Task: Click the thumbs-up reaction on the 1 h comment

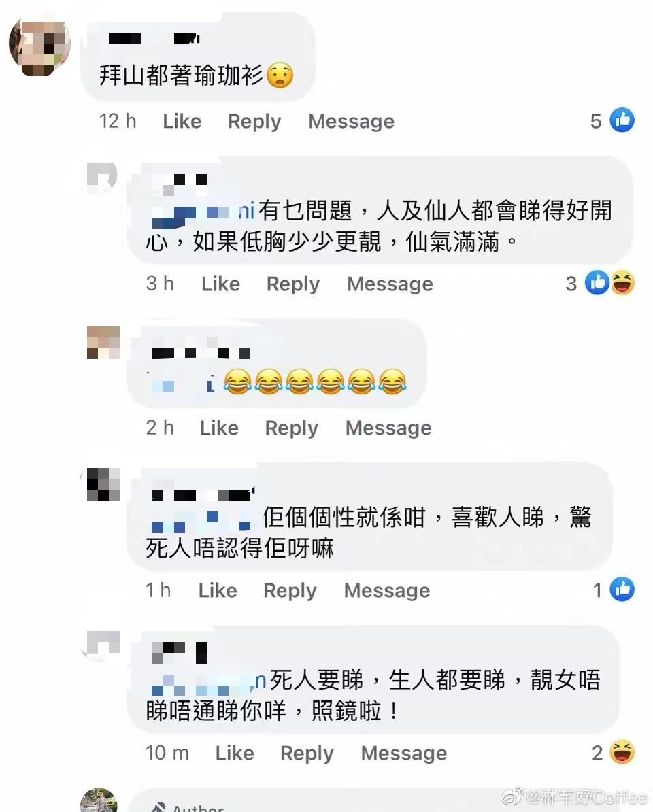Action: pyautogui.click(x=622, y=590)
